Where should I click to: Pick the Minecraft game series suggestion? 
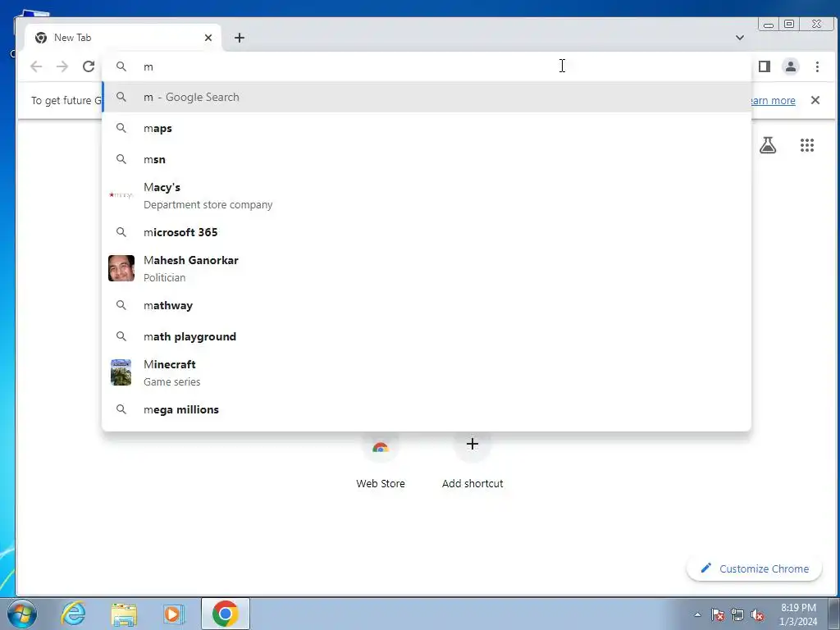pyautogui.click(x=427, y=373)
